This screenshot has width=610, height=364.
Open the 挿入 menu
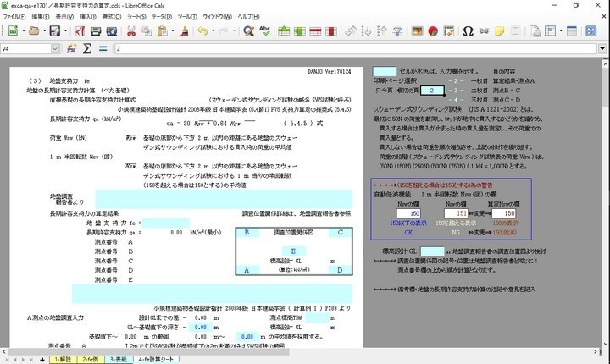(x=88, y=17)
